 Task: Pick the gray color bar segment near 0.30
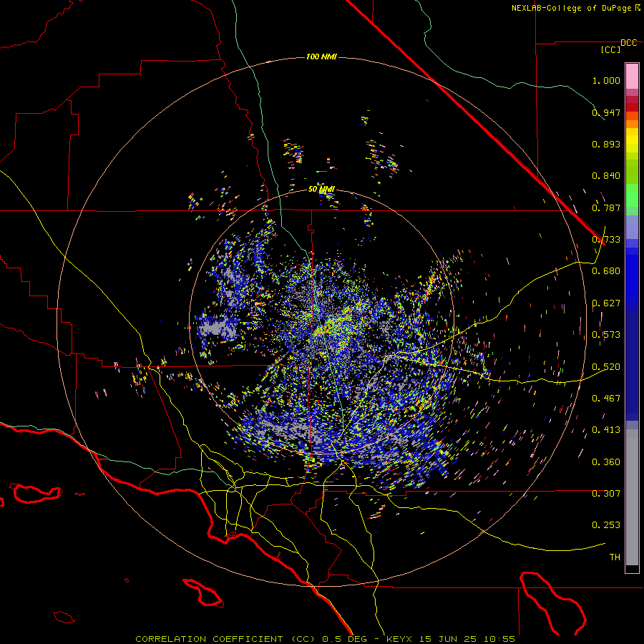click(x=632, y=497)
